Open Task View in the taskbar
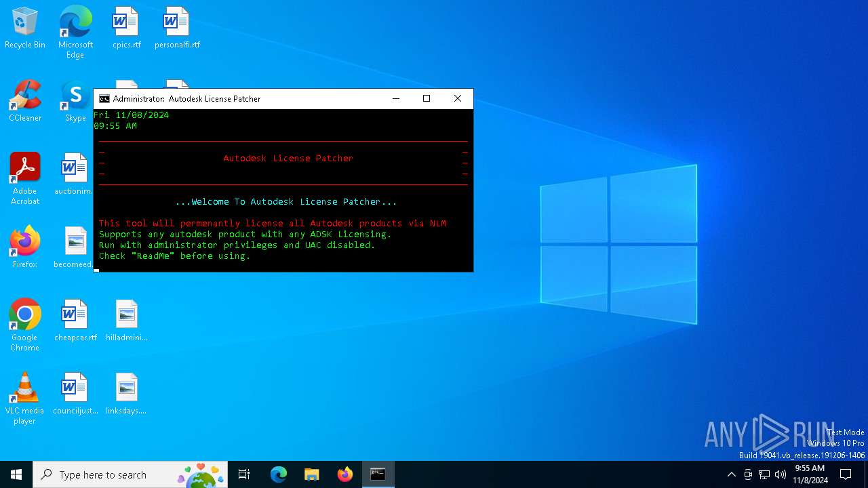868x488 pixels. (x=244, y=474)
